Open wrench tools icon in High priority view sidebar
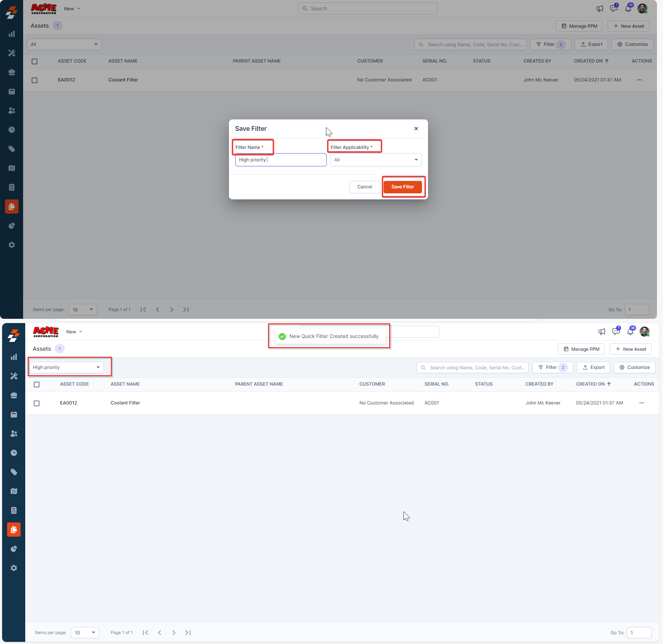This screenshot has width=663, height=644. coord(14,376)
